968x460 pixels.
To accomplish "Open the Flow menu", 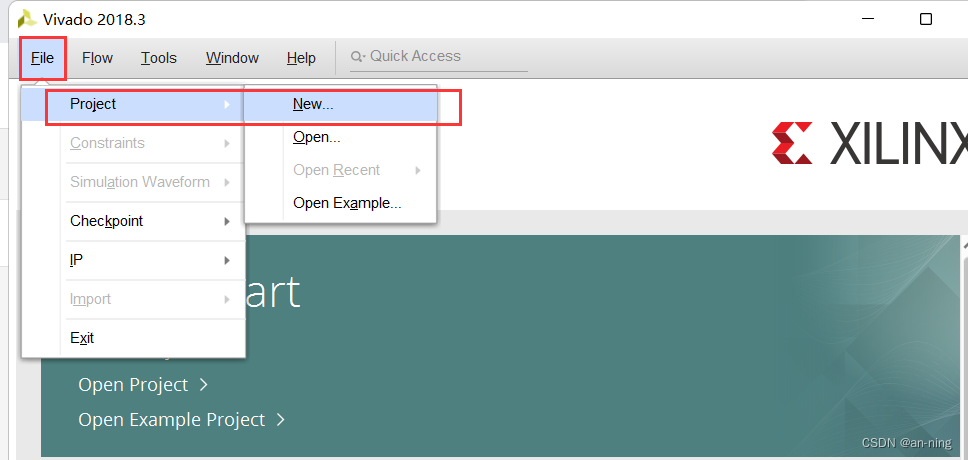I will click(x=97, y=58).
